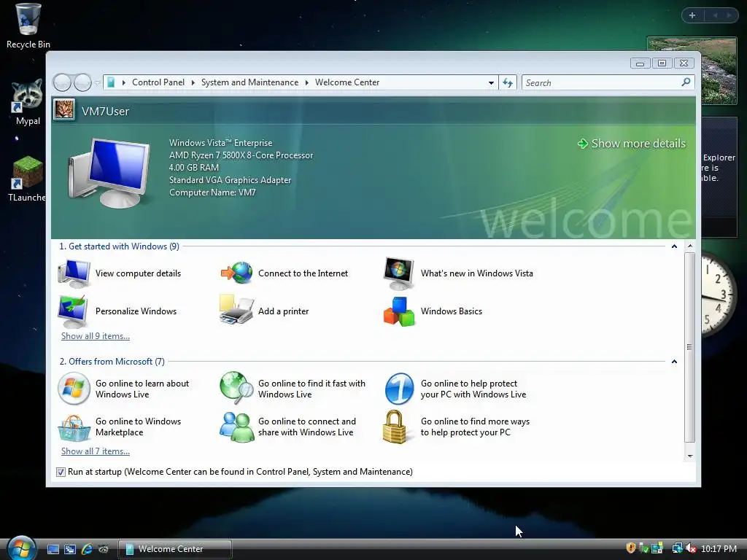Click Switch between windows in Quick Launch
The width and height of the screenshot is (747, 560).
69,549
